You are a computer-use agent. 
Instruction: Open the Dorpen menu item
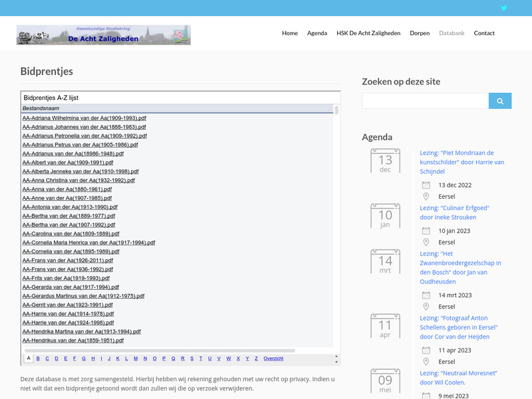point(420,33)
